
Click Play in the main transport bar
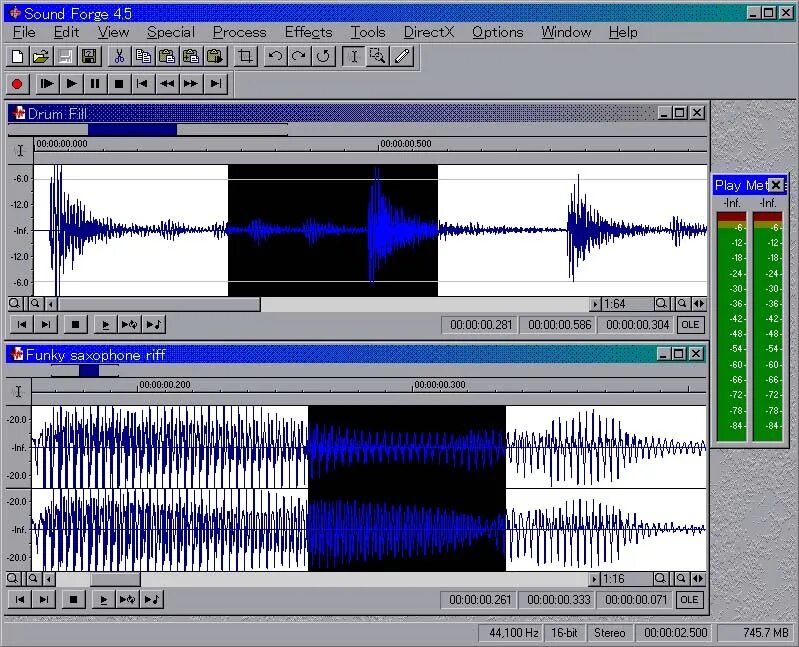pyautogui.click(x=71, y=84)
